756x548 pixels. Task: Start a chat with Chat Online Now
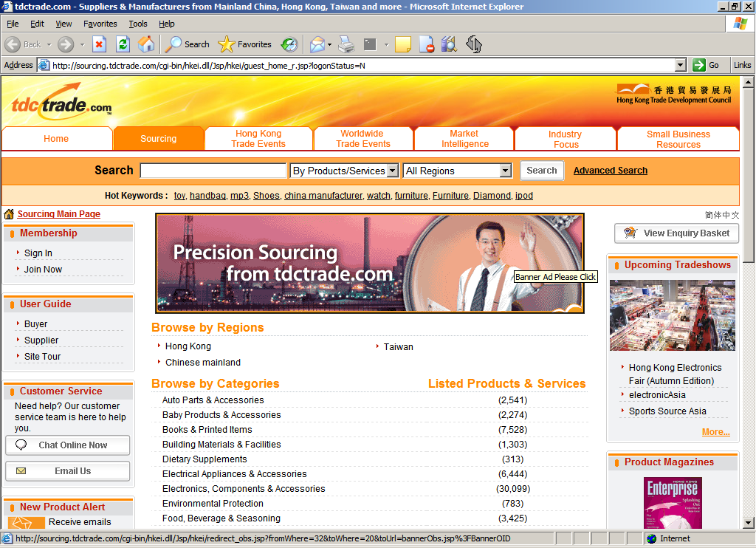(67, 445)
